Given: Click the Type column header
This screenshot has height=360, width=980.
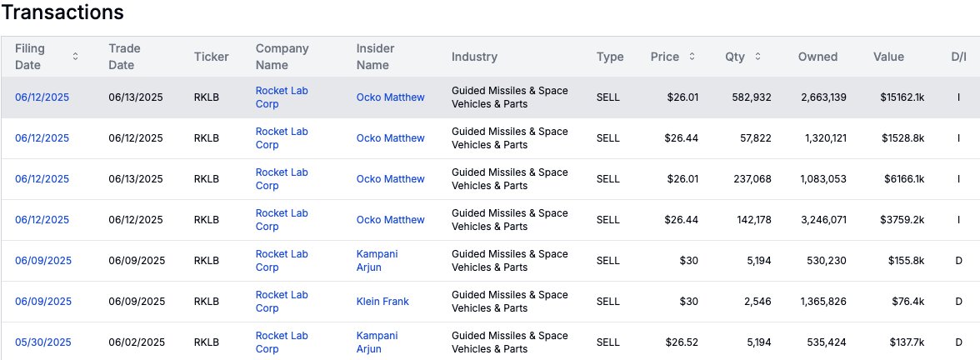Looking at the screenshot, I should pyautogui.click(x=610, y=57).
